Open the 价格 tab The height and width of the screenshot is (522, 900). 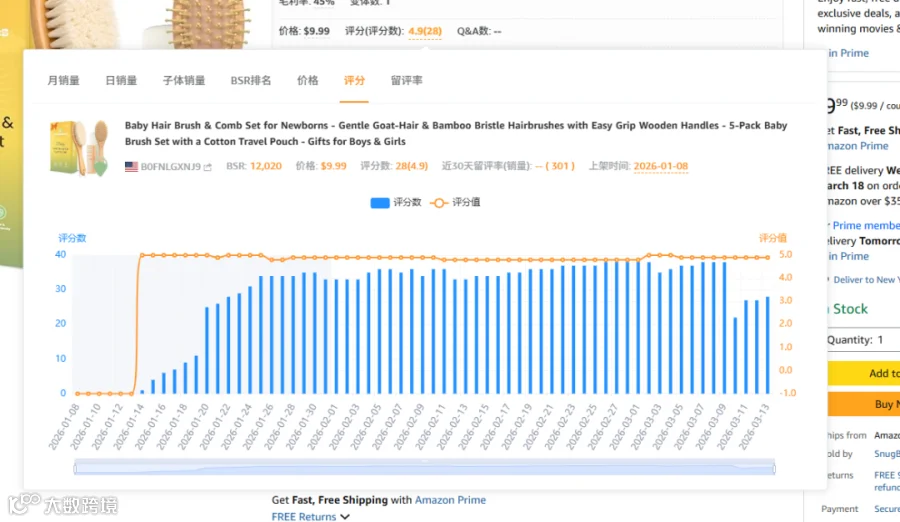[308, 80]
